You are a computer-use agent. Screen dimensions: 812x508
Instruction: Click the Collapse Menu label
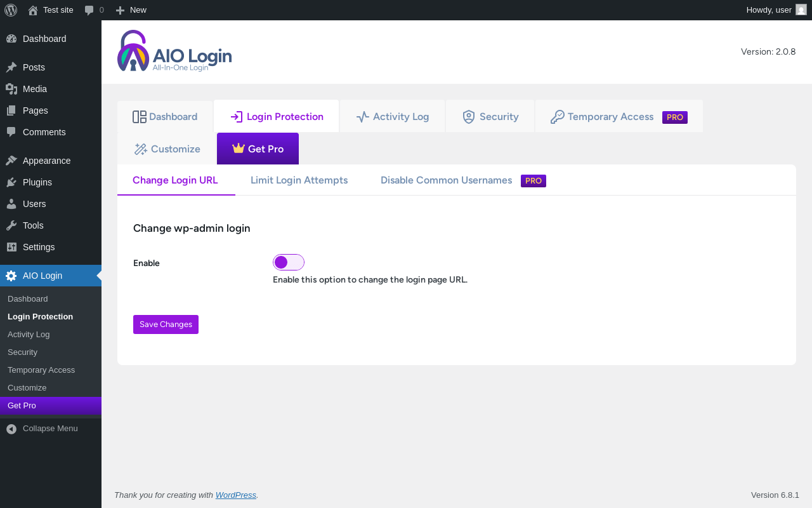pyautogui.click(x=50, y=429)
